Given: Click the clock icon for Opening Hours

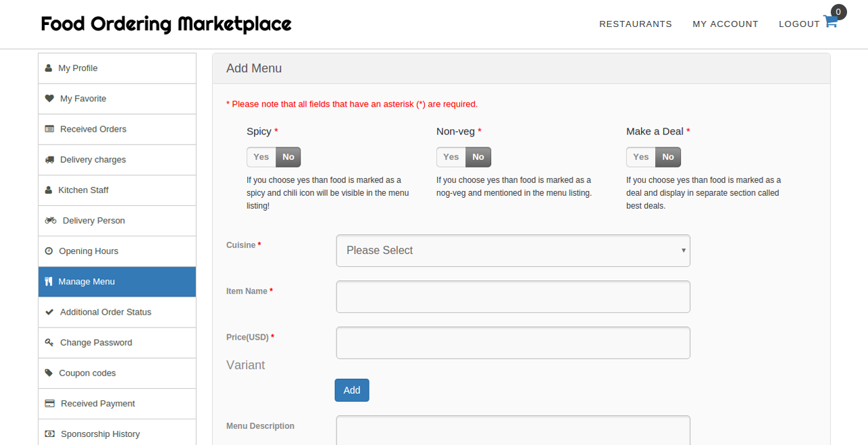Looking at the screenshot, I should (x=49, y=251).
